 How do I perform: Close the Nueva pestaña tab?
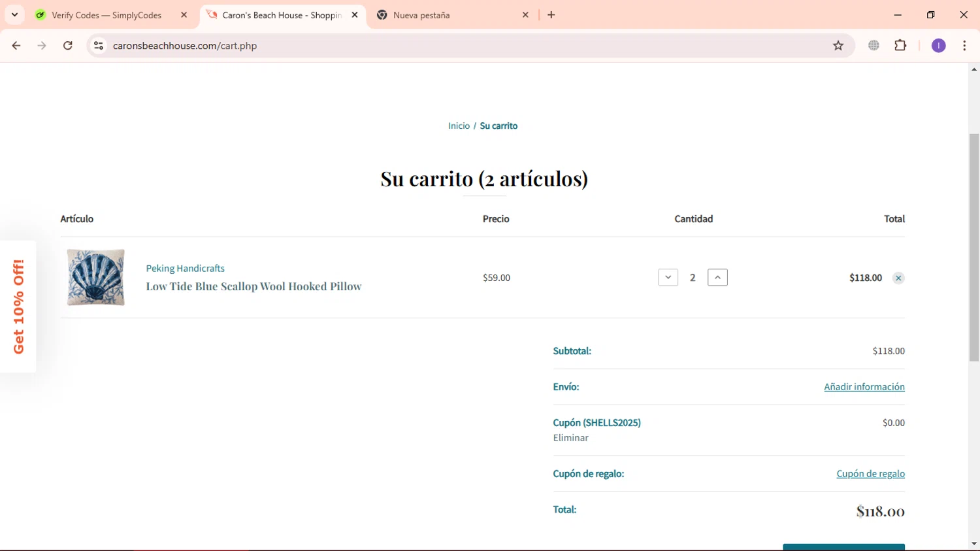525,15
